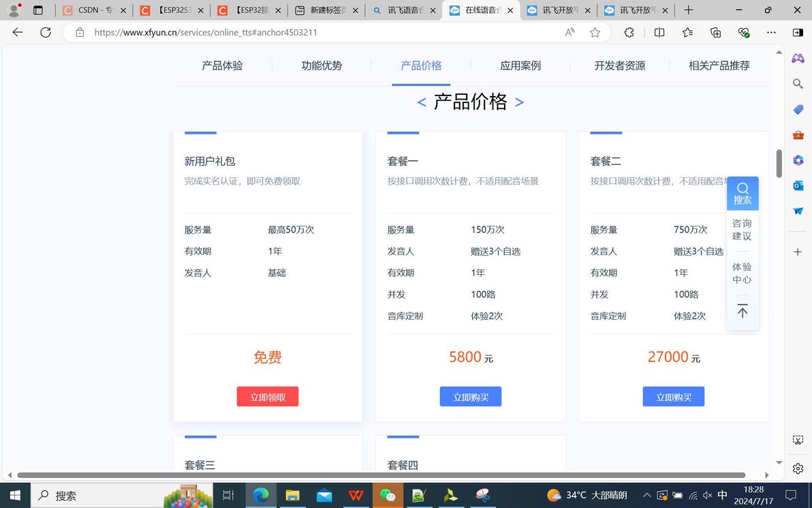Open the tab actions menu icon
The image size is (812, 508).
(37, 10)
